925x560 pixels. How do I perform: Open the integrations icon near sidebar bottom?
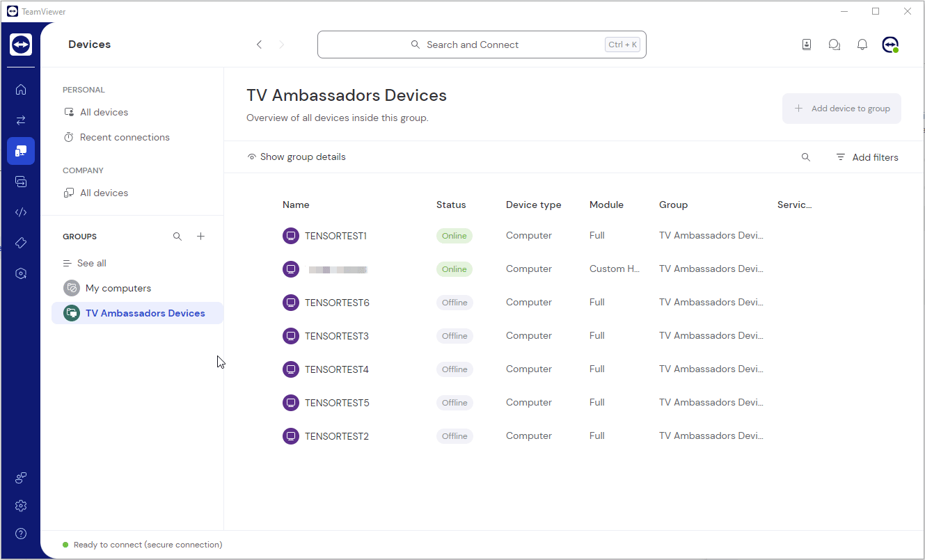pos(21,478)
